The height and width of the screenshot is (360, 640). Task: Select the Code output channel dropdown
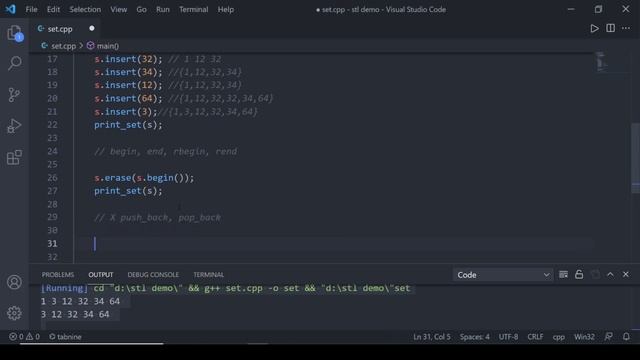click(502, 275)
